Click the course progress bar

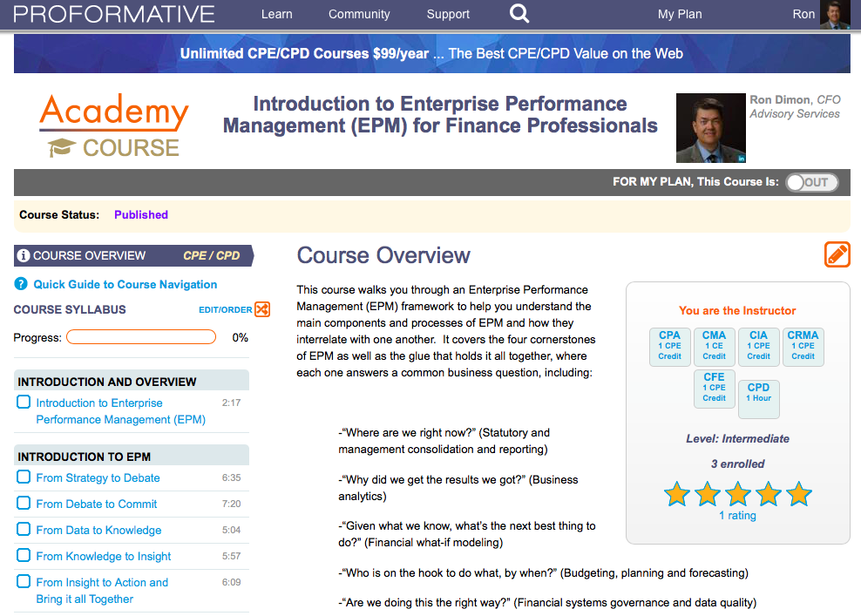[141, 337]
